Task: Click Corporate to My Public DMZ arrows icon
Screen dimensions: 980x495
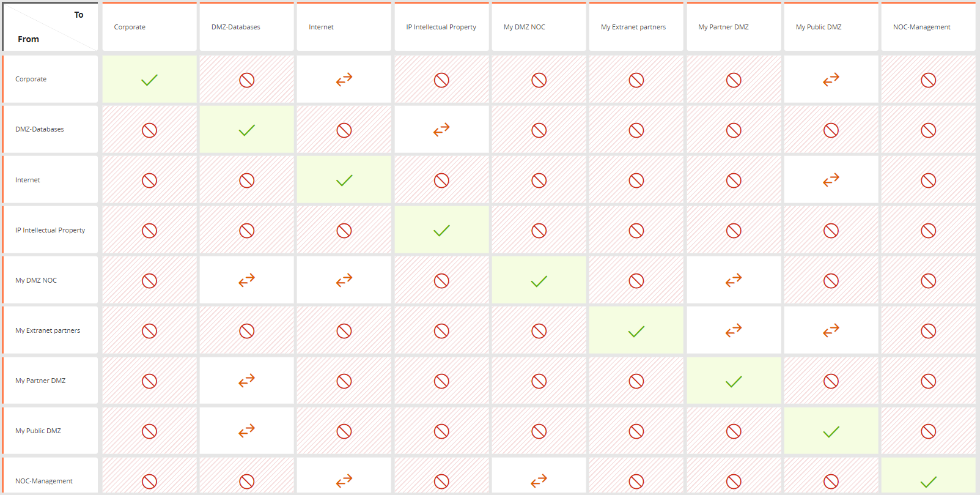Action: pos(831,80)
